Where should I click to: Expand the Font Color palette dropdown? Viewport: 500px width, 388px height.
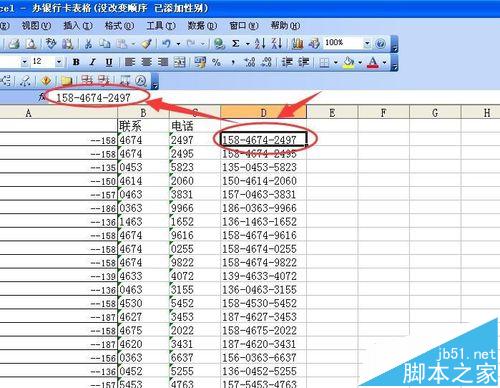tap(385, 62)
